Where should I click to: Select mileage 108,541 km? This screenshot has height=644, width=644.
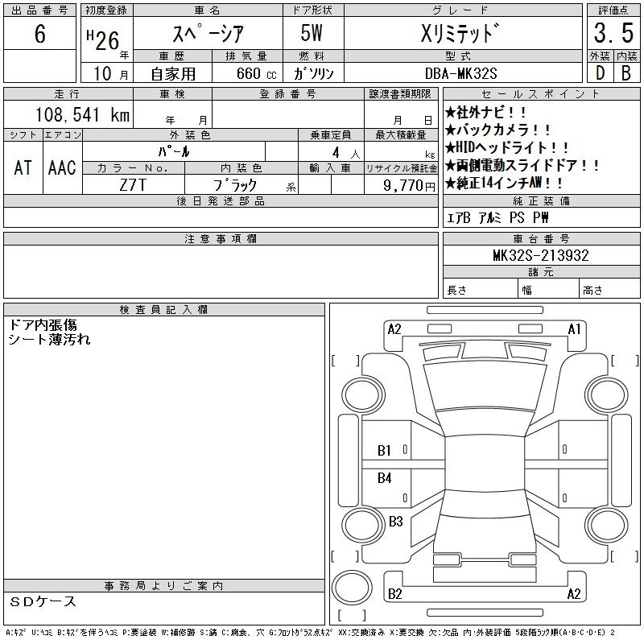tap(83, 114)
